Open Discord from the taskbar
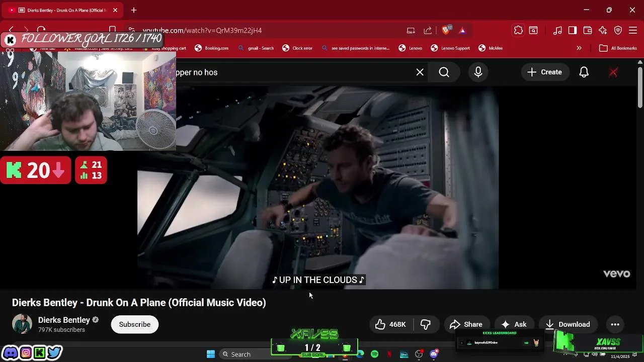Screen dimensions: 644x362 (x=434, y=354)
